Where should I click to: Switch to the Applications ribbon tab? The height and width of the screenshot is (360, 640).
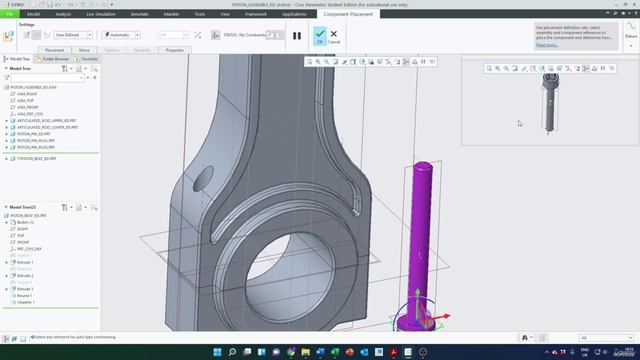tap(294, 14)
